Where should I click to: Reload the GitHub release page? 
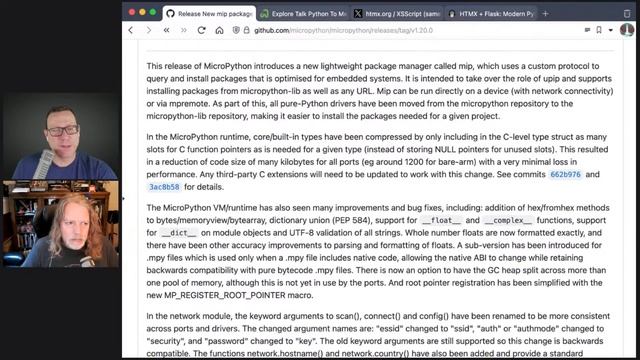point(201,30)
